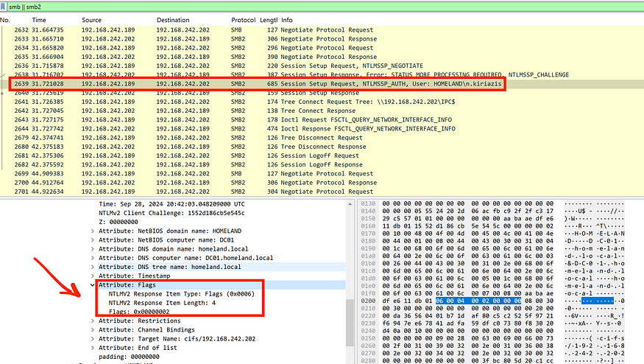Select packet 2680 Tree Disconnect Response
644x364 pixels.
coord(322,147)
